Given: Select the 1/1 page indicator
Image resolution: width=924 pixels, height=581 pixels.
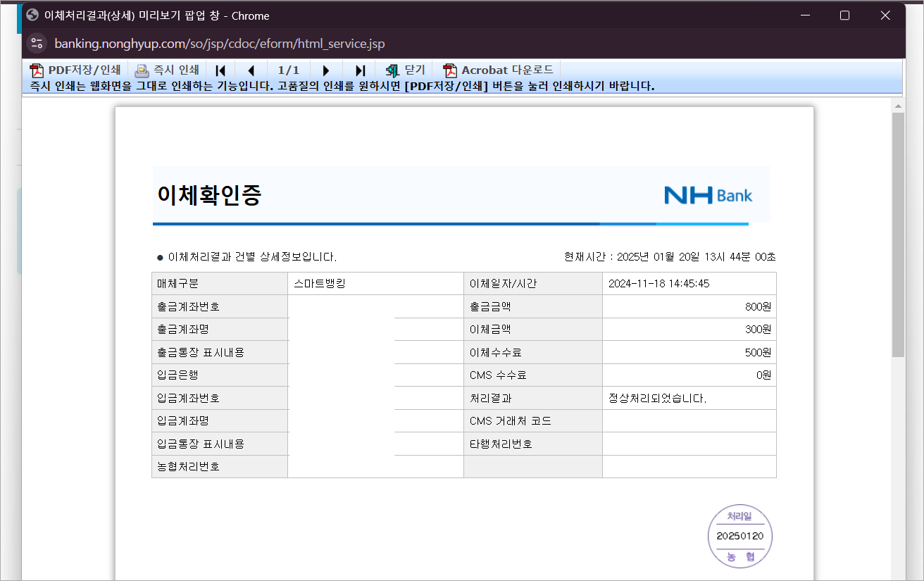Looking at the screenshot, I should tap(289, 70).
